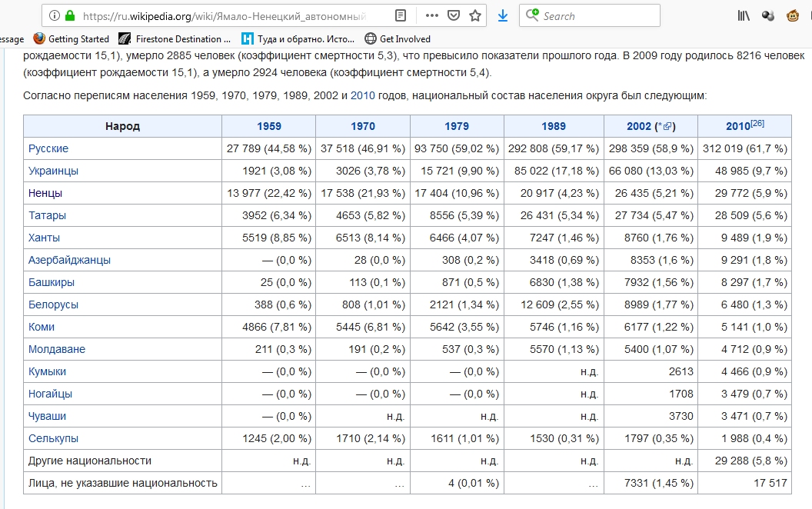Image resolution: width=812 pixels, height=509 pixels.
Task: Open the Firestone Destination bookmark
Action: pos(175,39)
